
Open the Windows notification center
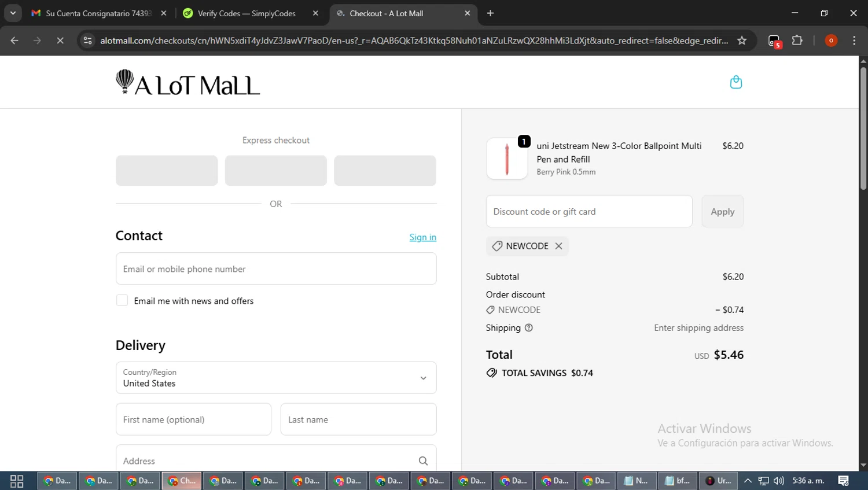click(x=843, y=481)
